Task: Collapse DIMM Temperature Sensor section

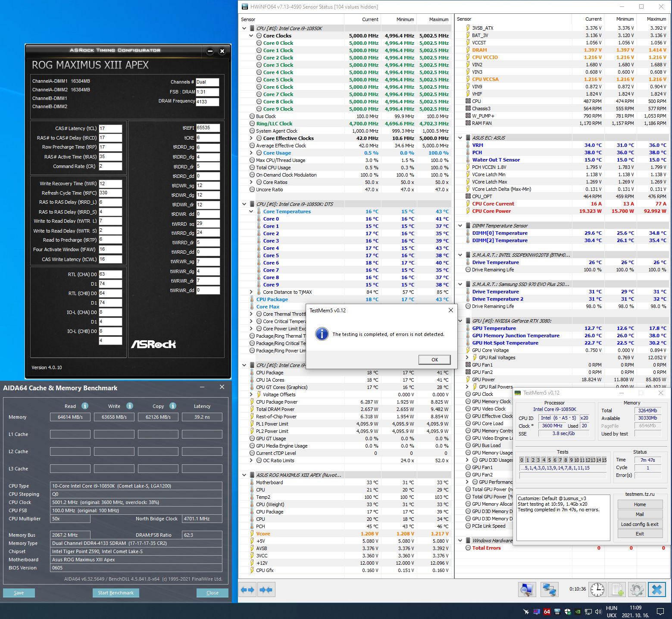Action: tap(460, 226)
